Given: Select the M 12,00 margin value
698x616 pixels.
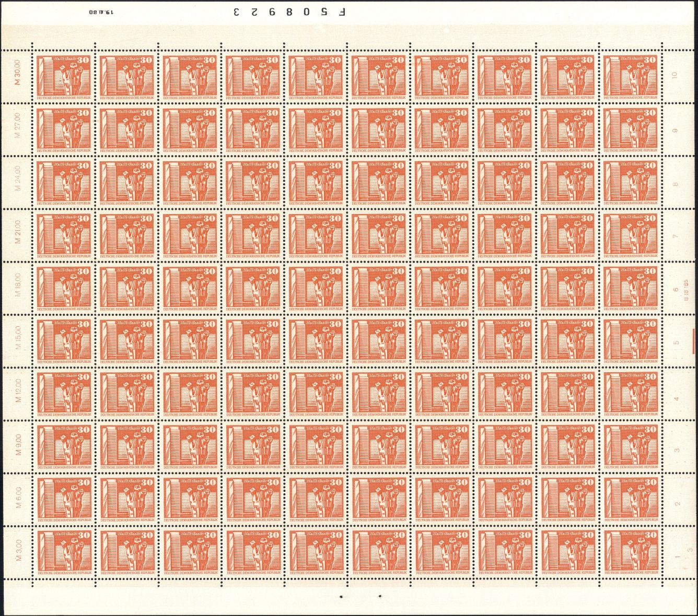Looking at the screenshot, I should pos(18,390).
